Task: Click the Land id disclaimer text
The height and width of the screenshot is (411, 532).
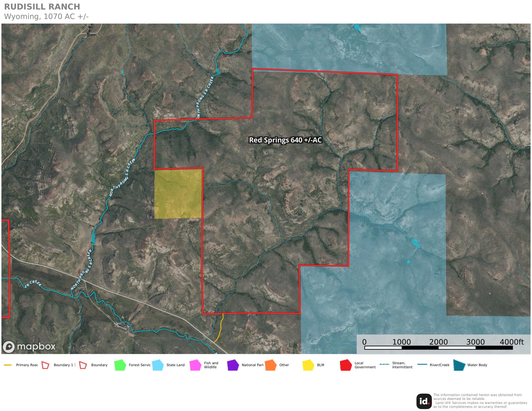Action: point(480,401)
